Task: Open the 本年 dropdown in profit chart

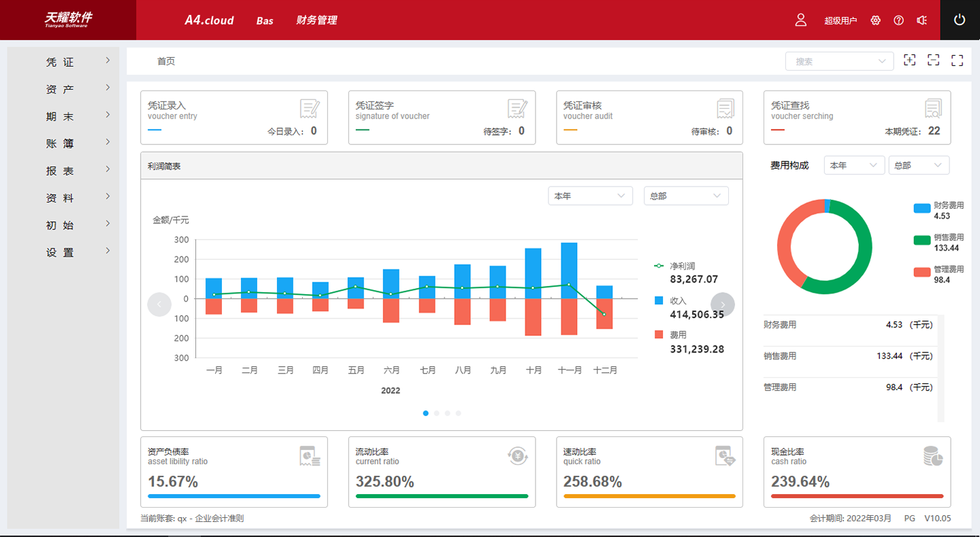Action: tap(590, 196)
